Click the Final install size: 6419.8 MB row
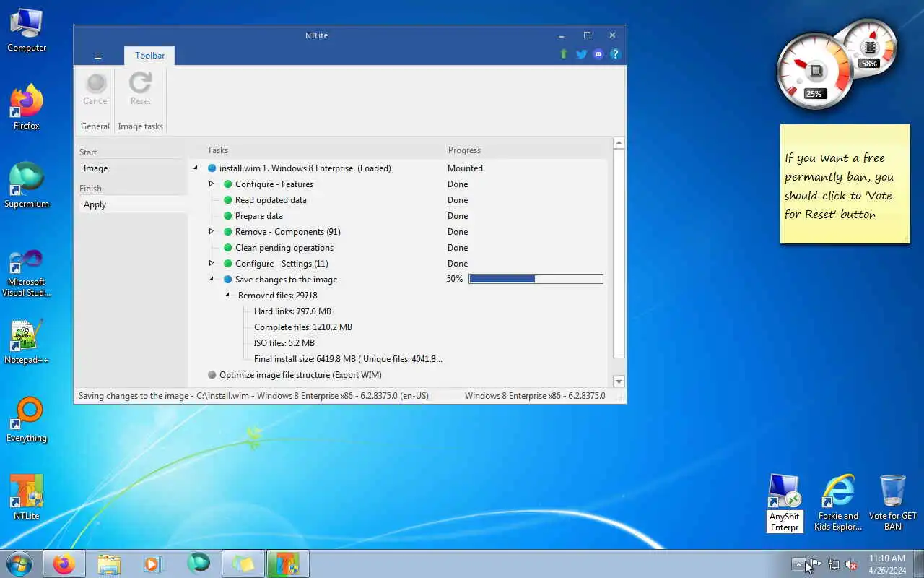The height and width of the screenshot is (578, 924). point(348,359)
